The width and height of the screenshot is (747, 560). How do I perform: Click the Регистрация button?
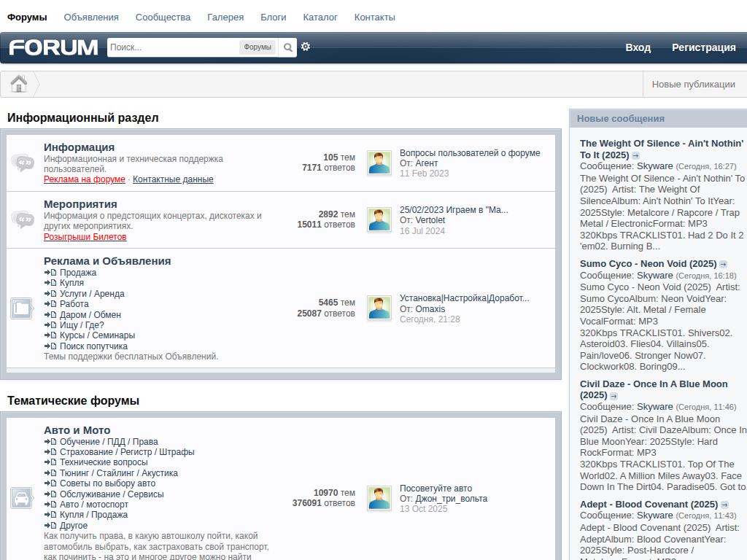tap(703, 47)
